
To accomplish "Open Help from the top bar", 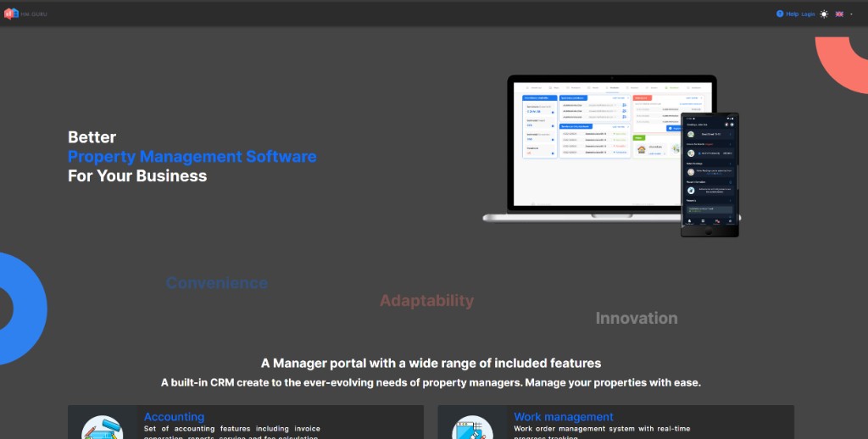I will (787, 14).
